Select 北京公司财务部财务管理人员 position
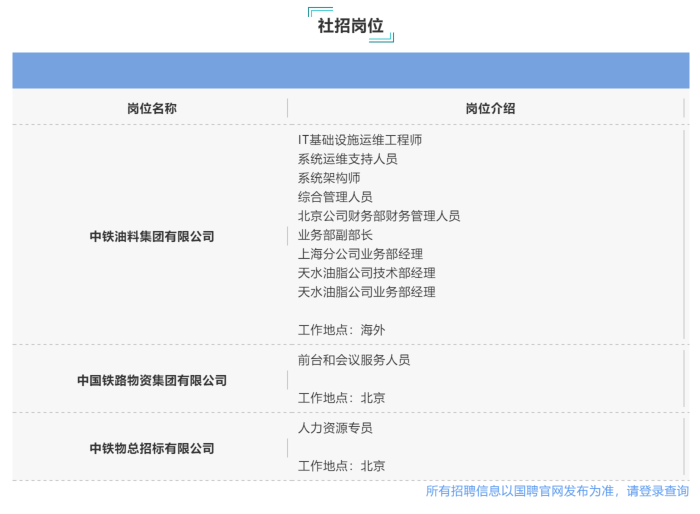This screenshot has width=700, height=514. (379, 216)
